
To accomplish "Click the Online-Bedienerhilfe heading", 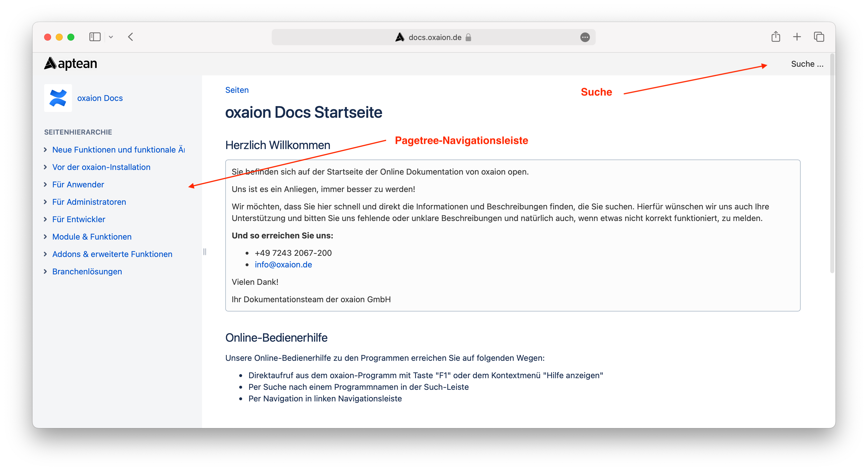I will click(x=276, y=338).
